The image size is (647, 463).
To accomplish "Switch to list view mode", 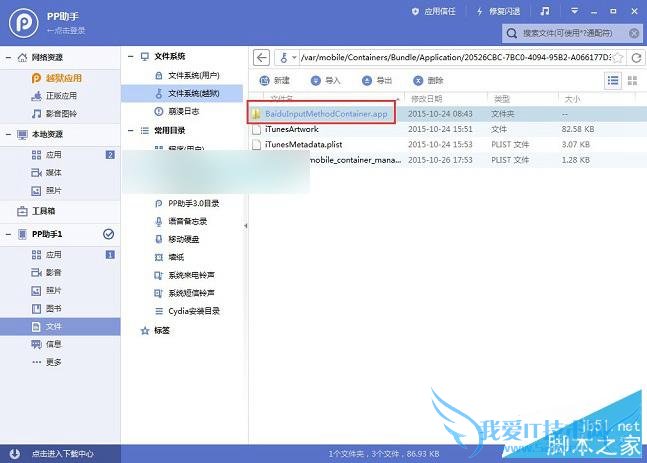I will click(x=613, y=80).
